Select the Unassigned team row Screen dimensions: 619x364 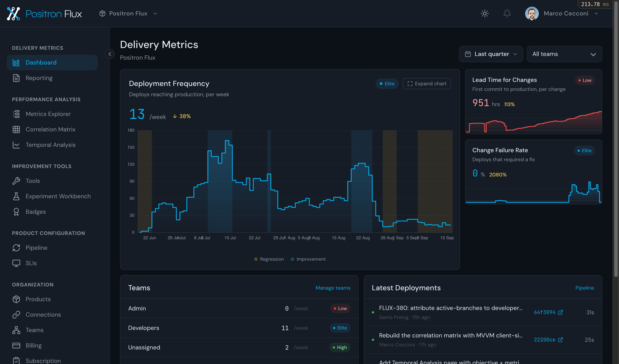[x=239, y=347]
